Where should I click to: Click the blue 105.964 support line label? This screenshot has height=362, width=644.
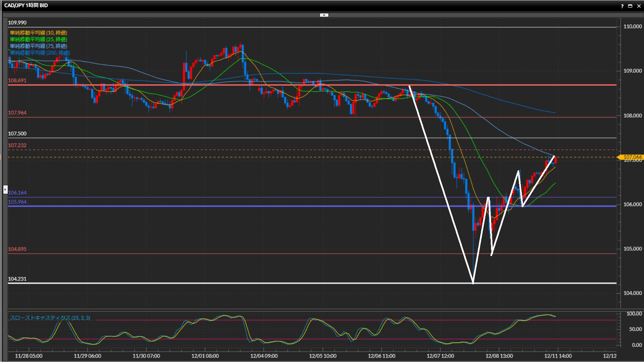click(x=17, y=202)
